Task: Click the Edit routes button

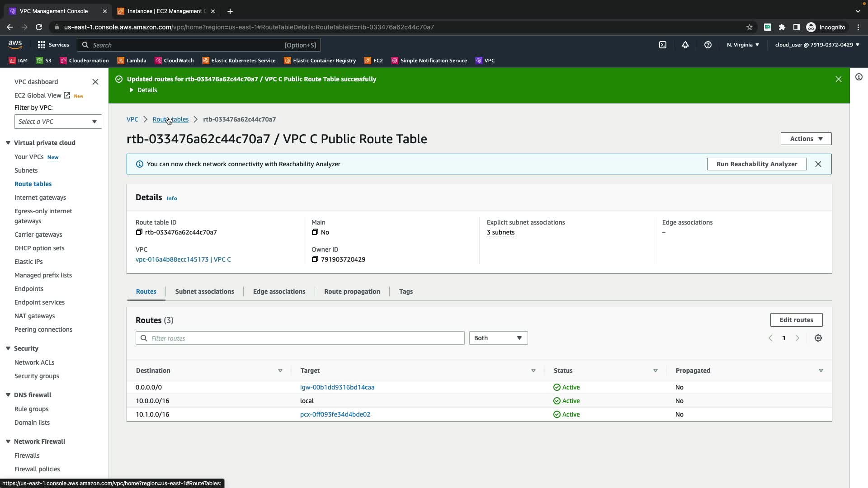Action: [796, 320]
